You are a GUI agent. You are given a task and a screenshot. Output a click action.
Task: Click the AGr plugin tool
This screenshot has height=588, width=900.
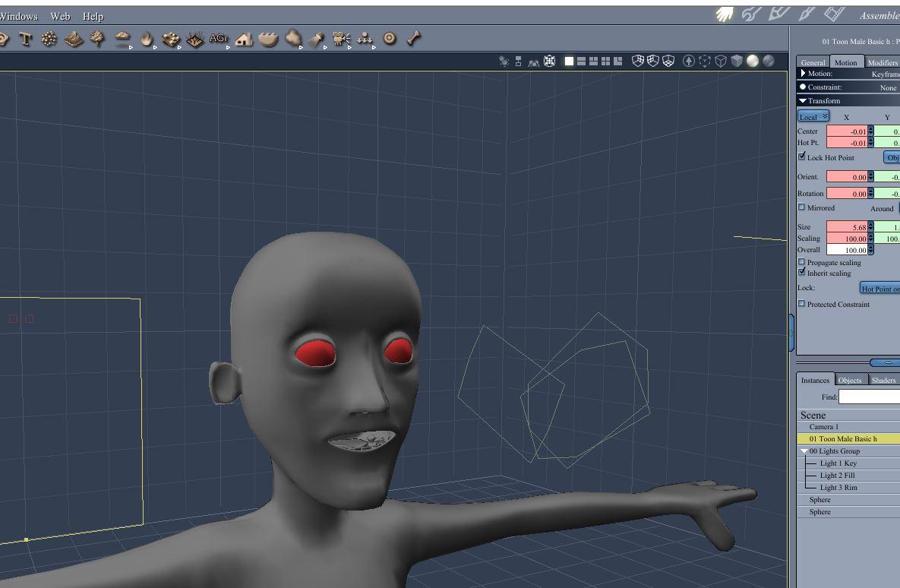click(x=218, y=39)
